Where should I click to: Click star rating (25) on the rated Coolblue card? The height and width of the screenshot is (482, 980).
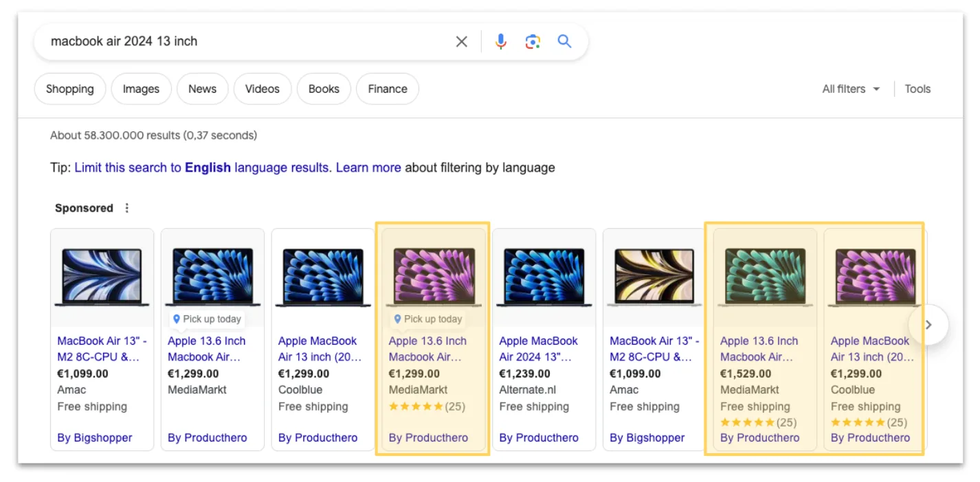[869, 422]
